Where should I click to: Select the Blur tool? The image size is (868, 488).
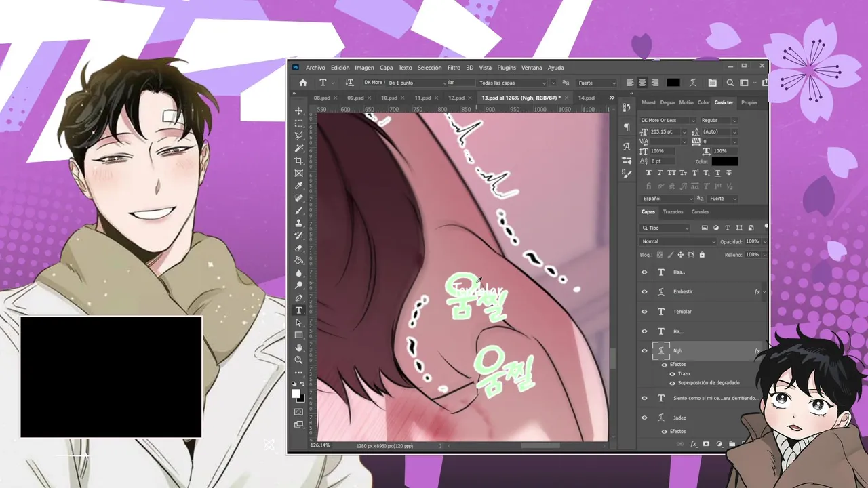tap(298, 273)
